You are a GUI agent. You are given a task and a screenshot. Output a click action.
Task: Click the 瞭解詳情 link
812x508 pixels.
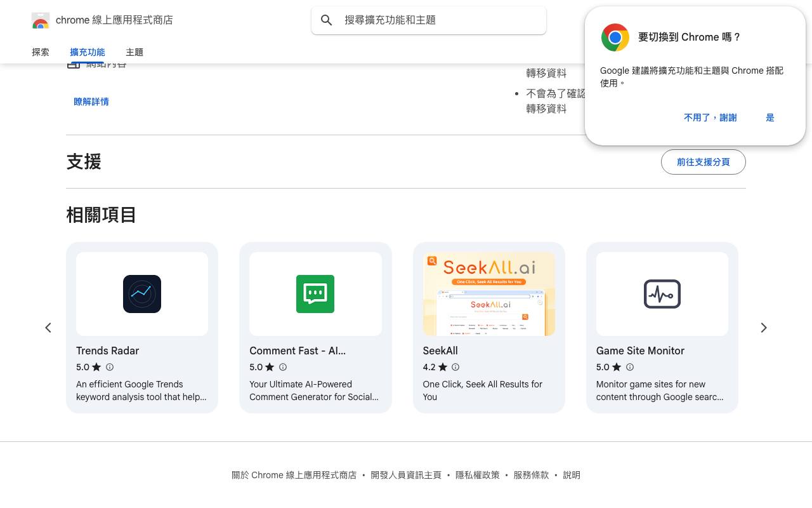coord(91,102)
